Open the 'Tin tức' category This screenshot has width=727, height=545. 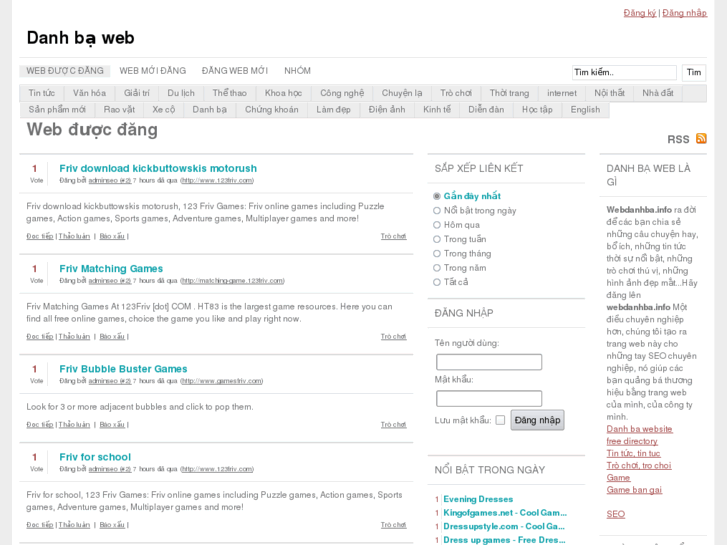click(42, 93)
